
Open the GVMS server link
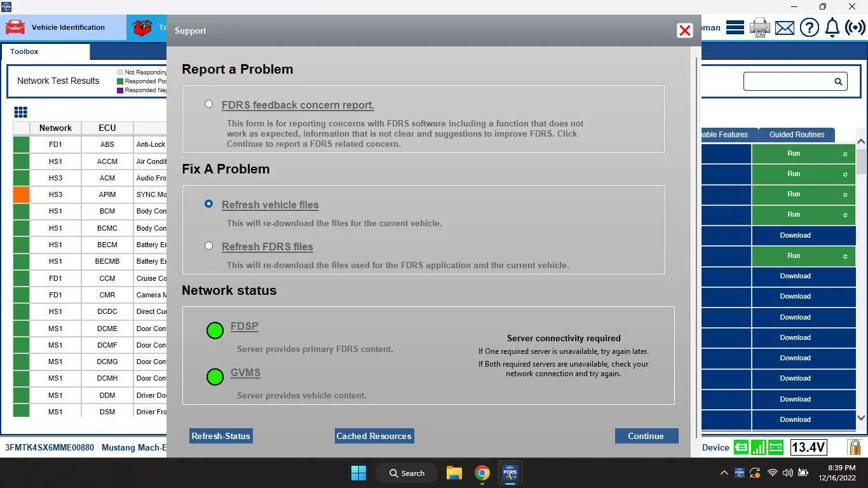[x=245, y=372]
